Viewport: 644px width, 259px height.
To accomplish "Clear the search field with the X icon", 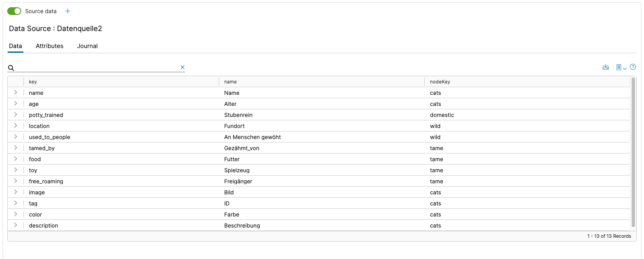I will click(183, 67).
